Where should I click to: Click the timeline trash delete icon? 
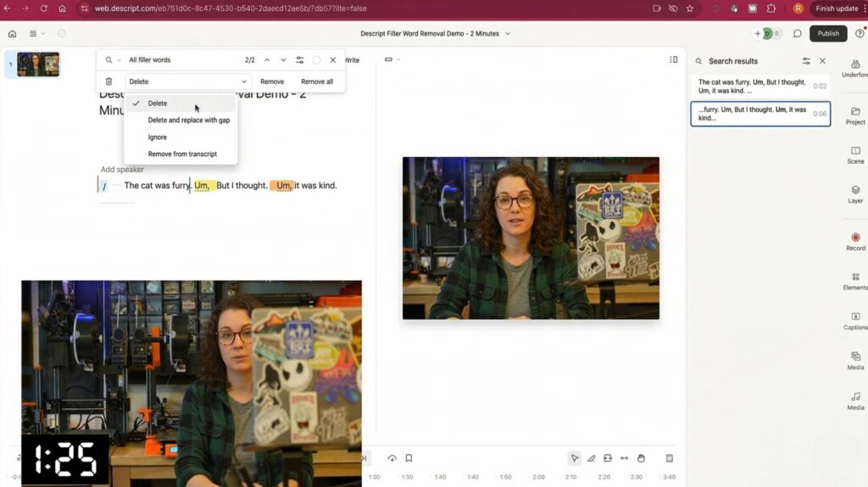click(x=670, y=458)
